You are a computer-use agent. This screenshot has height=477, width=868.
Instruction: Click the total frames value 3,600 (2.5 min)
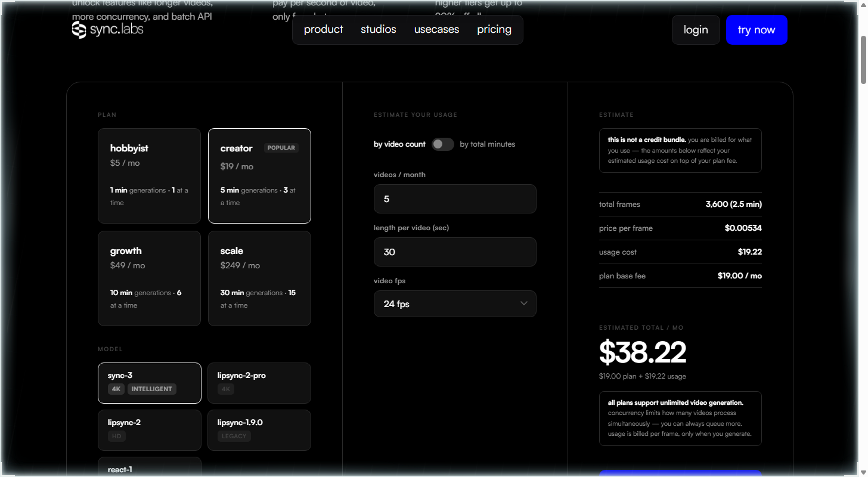pyautogui.click(x=733, y=205)
